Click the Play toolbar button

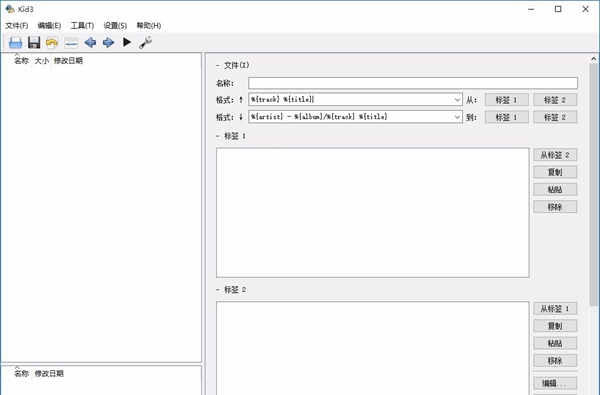[127, 42]
